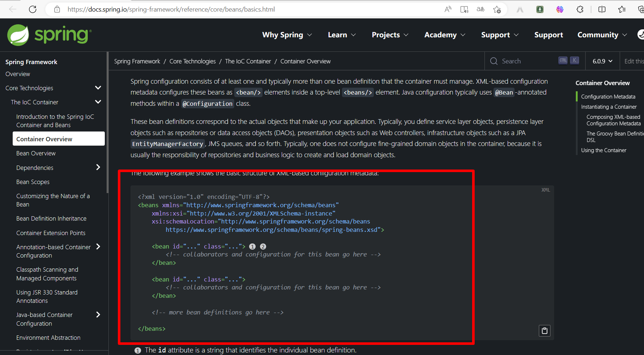Reload the page with refresh icon
Screen dimensions: 644x355
(33, 9)
